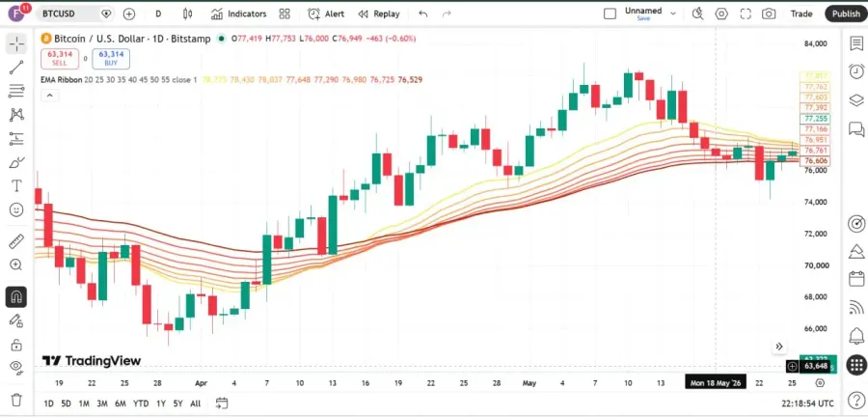Open the Watchlist panel icon
Viewport: 868px width, 417px height.
pos(856,43)
